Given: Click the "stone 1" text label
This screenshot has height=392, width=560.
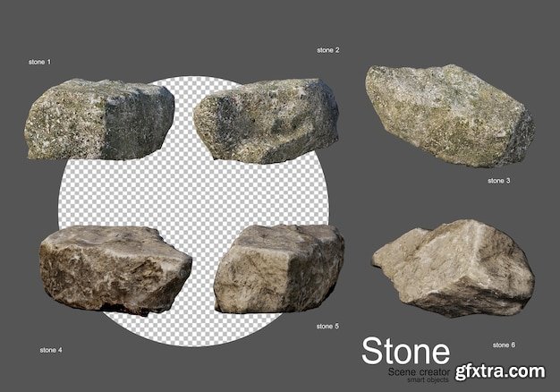Looking at the screenshot, I should (39, 62).
